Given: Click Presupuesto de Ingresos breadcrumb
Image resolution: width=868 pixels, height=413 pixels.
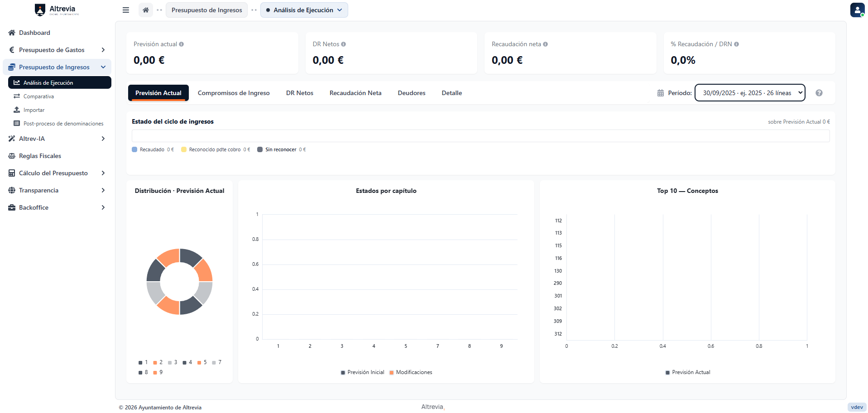Looking at the screenshot, I should point(207,10).
